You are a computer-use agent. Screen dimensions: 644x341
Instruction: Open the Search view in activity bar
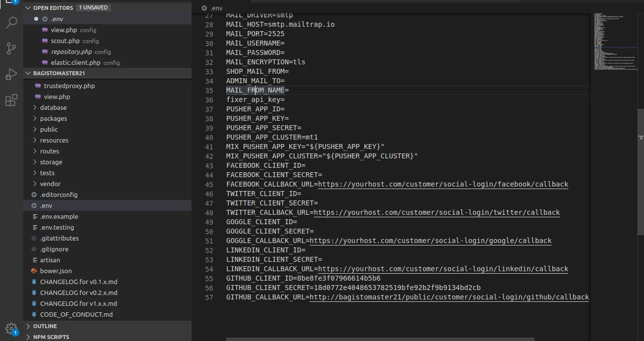pyautogui.click(x=11, y=23)
